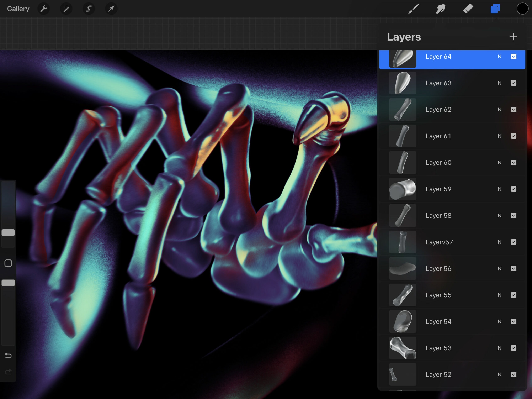
Task: Open the active color swatch
Action: [x=522, y=9]
